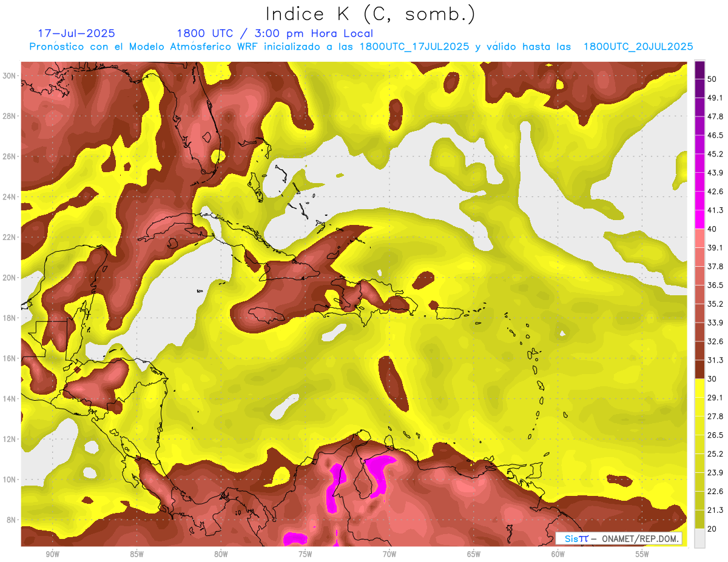The width and height of the screenshot is (728, 562).
Task: Click the 28N latitude axis label
Action: (10, 116)
